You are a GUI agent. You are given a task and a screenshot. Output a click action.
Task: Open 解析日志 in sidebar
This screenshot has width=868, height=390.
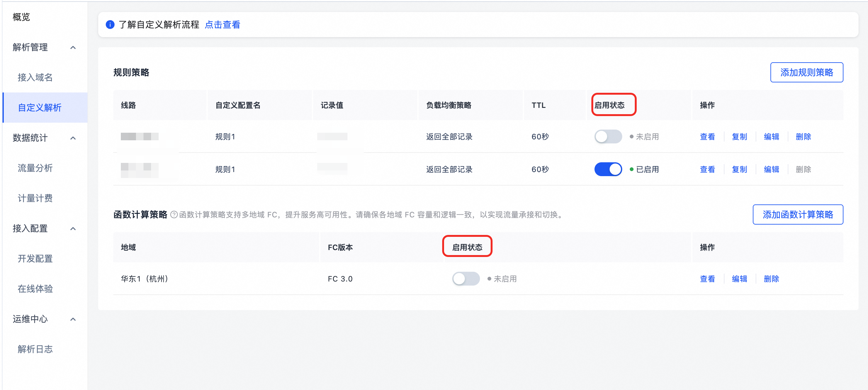[x=35, y=349]
